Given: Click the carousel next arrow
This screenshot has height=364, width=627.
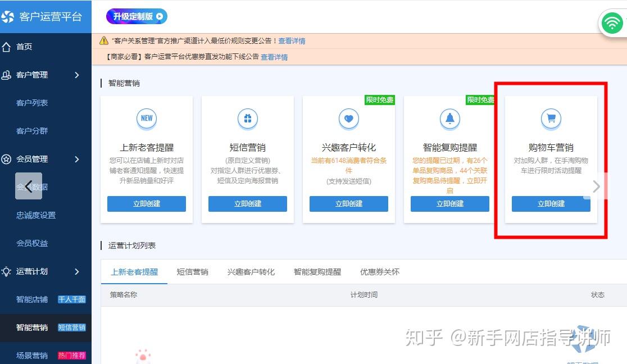Looking at the screenshot, I should (596, 186).
